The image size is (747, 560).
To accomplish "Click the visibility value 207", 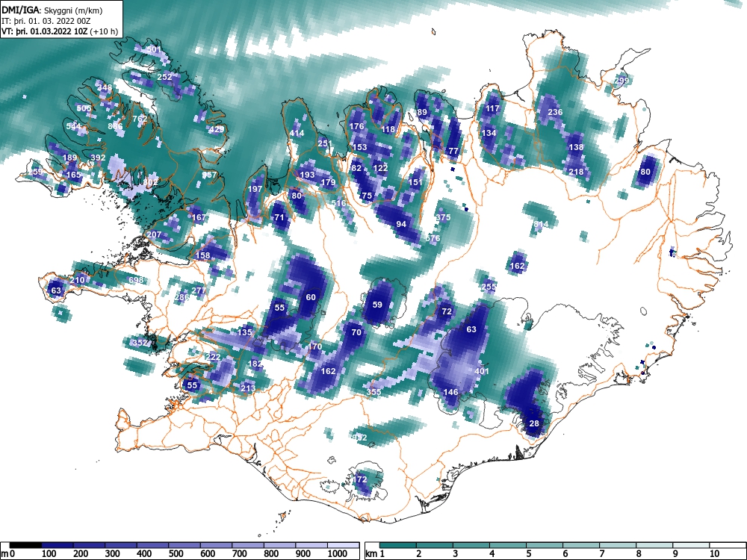I will pos(154,234).
